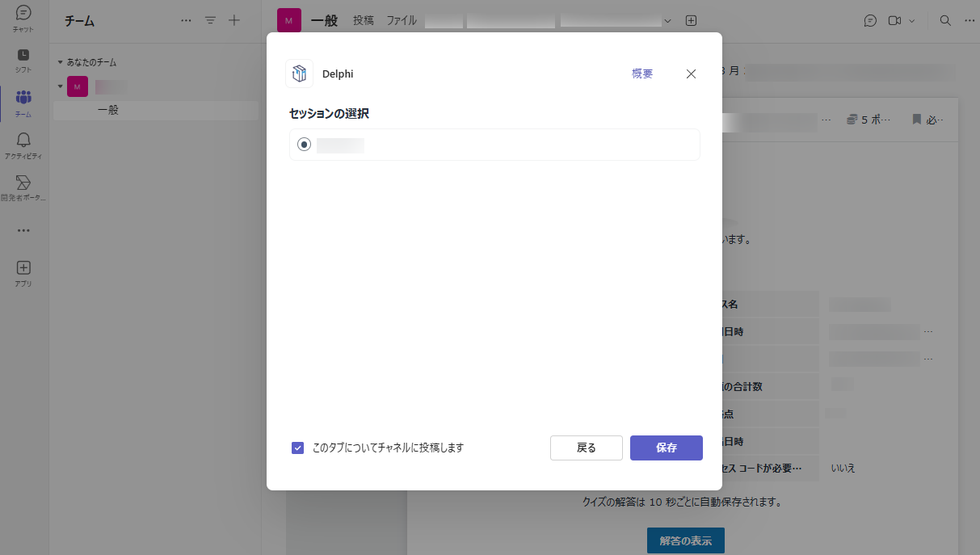Click the 保存 button
The height and width of the screenshot is (555, 980).
(666, 448)
